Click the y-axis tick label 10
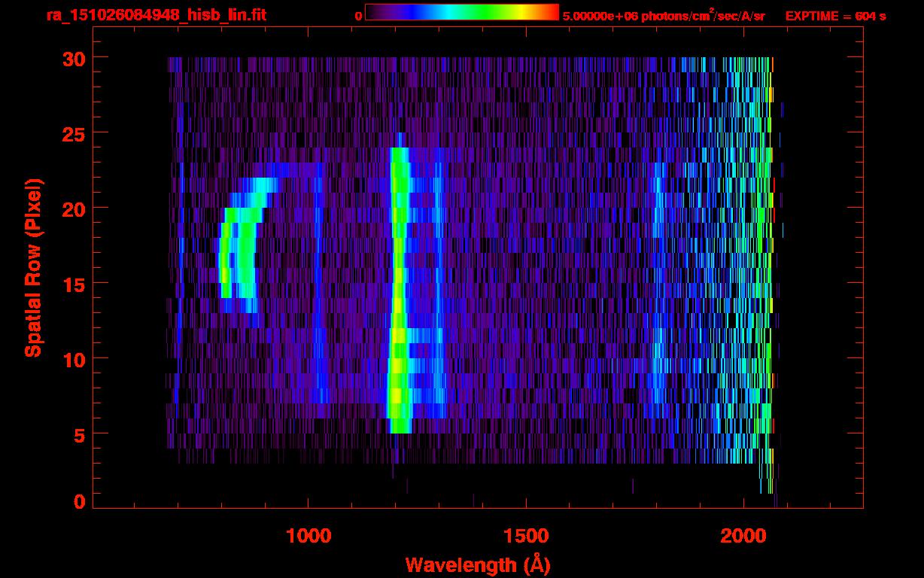Image resolution: width=924 pixels, height=578 pixels. [x=73, y=359]
